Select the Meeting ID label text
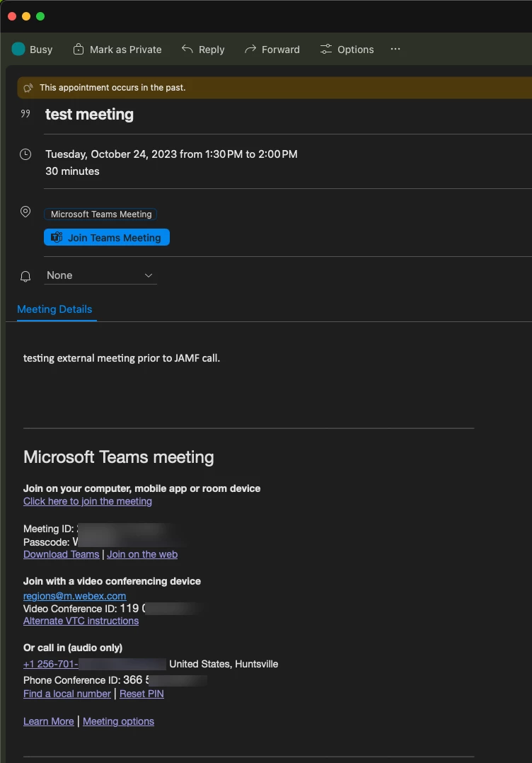The image size is (532, 763). pos(49,529)
